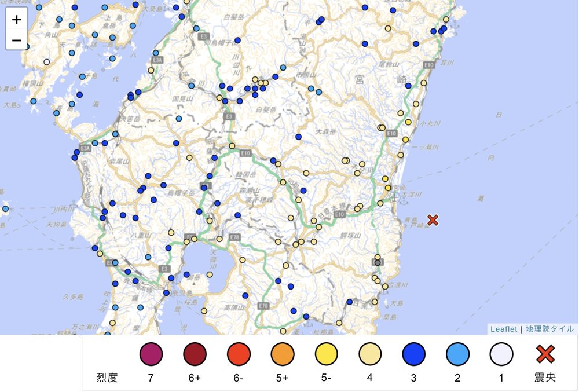
Task: Click the red X epicenter marker on the map
Action: point(434,220)
